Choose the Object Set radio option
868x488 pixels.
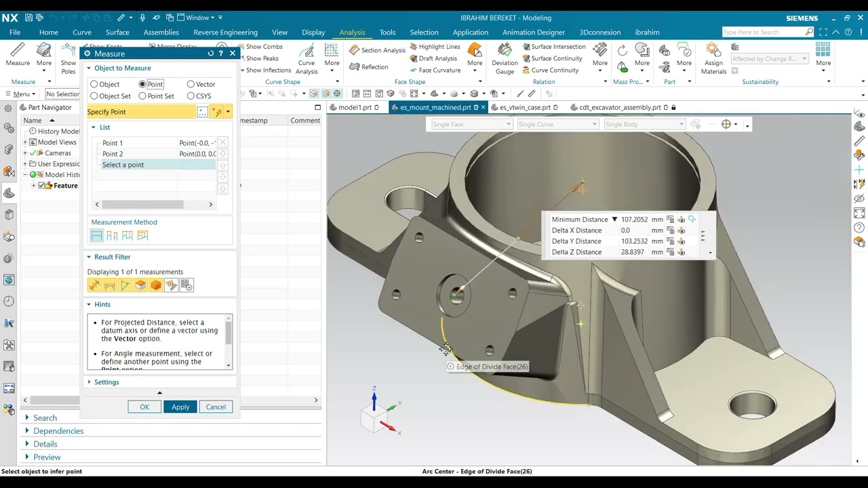point(94,96)
